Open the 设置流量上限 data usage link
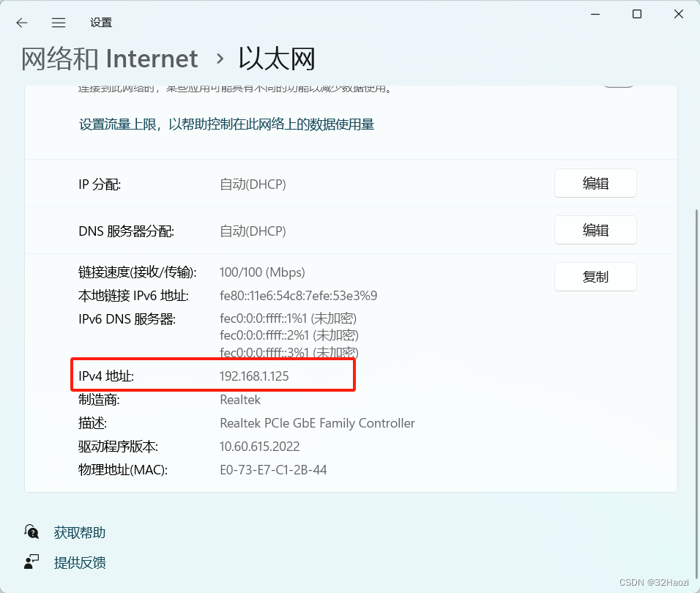The width and height of the screenshot is (700, 593). (226, 124)
